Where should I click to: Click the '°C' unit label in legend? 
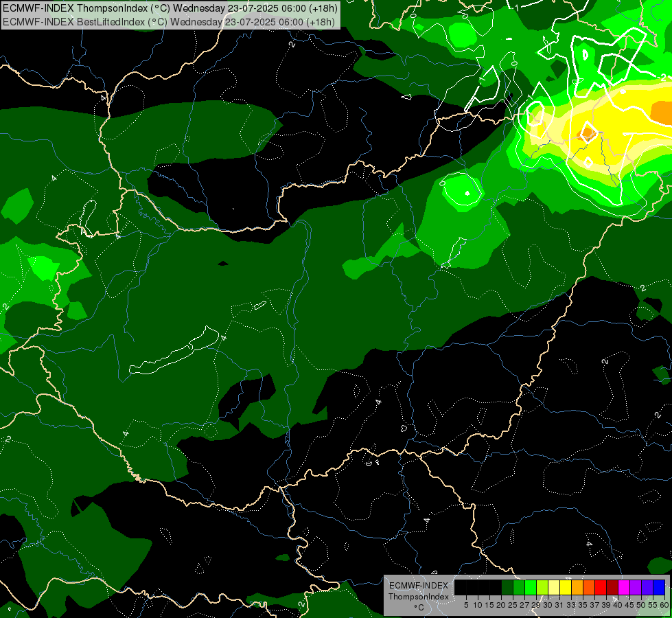point(419,608)
